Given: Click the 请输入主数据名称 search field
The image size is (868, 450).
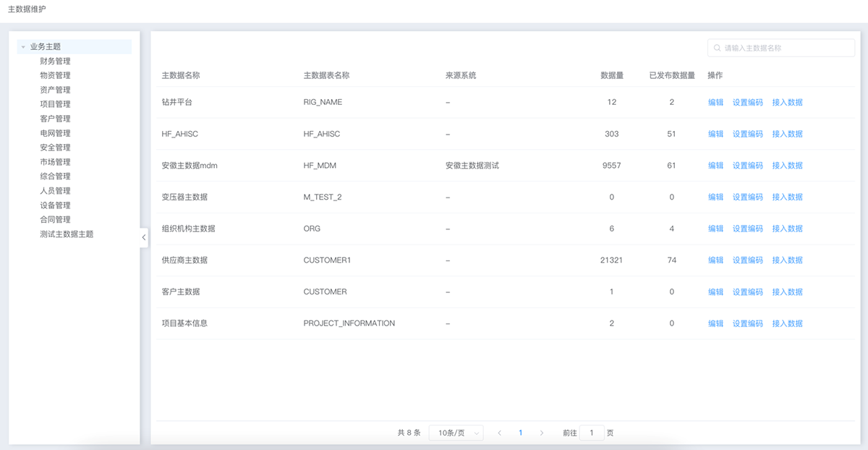Looking at the screenshot, I should tap(781, 48).
